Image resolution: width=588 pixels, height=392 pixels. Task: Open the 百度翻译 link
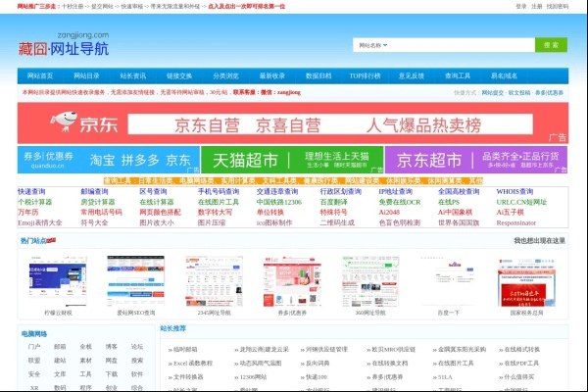334,202
